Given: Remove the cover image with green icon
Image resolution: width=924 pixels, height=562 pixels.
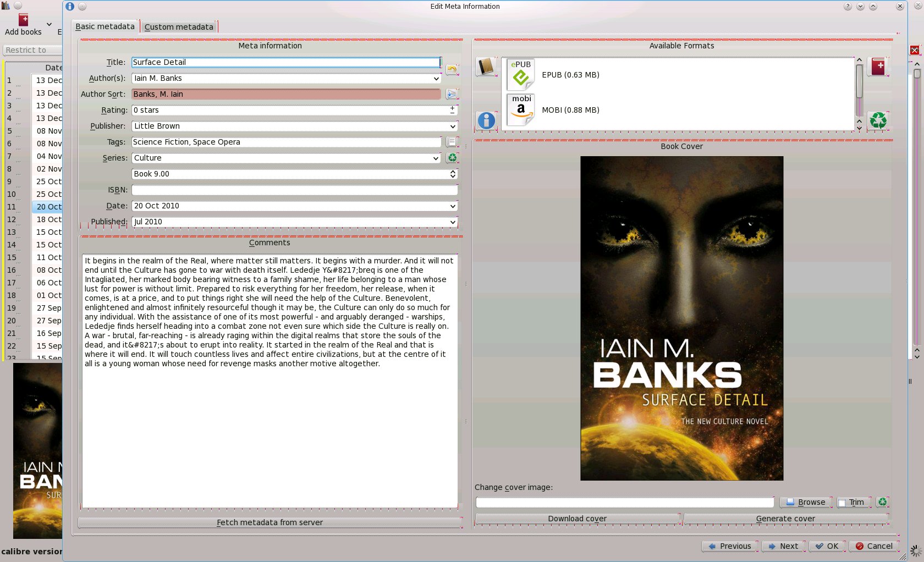Looking at the screenshot, I should [x=883, y=502].
